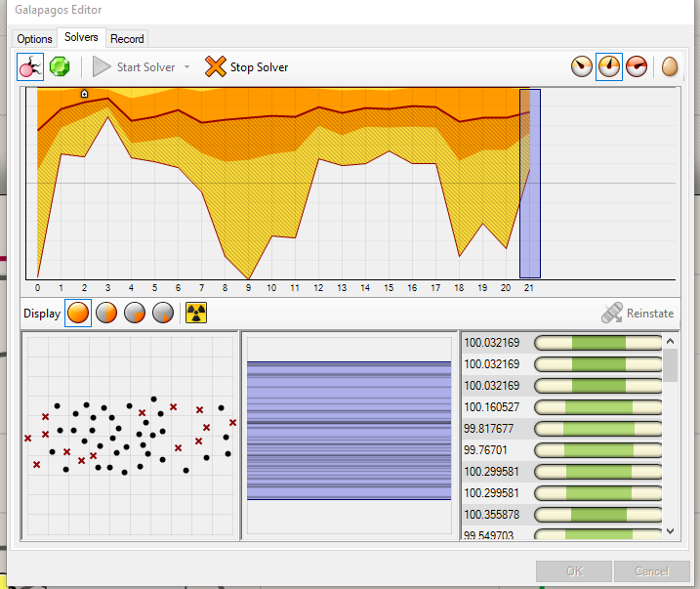This screenshot has height=589, width=700.
Task: Set slow redraw speed gauge
Action: (x=581, y=67)
